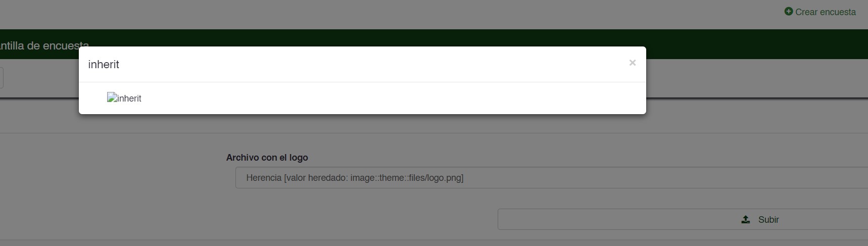Viewport: 868px width, 246px height.
Task: Click the plus circle icon beside Crear encuesta
Action: (x=788, y=11)
